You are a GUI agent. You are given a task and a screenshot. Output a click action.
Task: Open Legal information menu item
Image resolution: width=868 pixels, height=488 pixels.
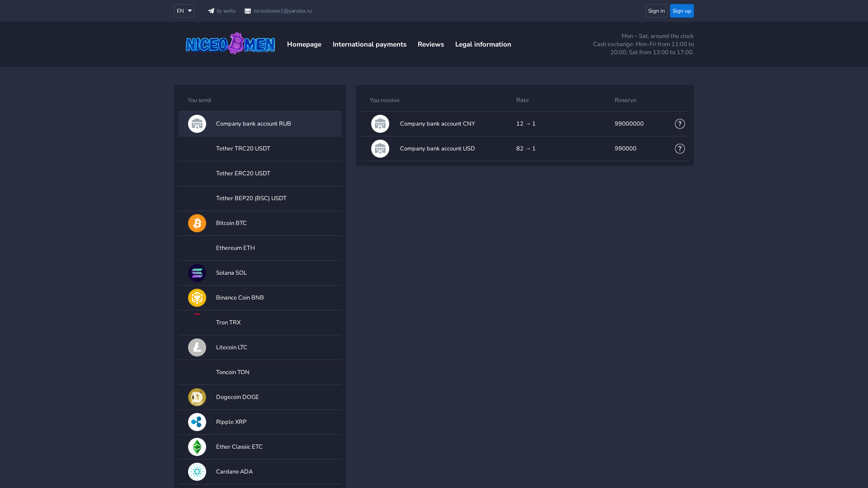(483, 44)
